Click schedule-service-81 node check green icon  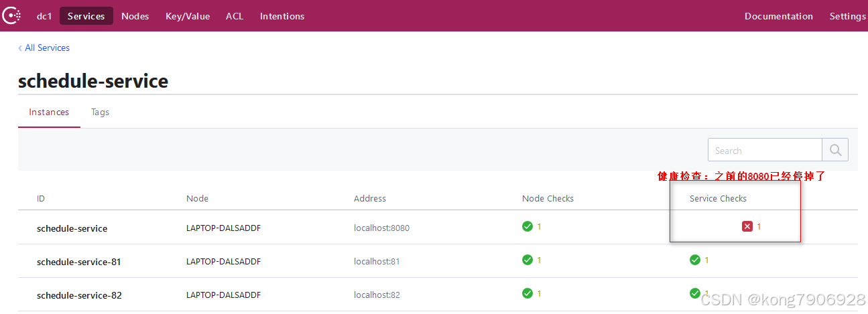[x=528, y=260]
